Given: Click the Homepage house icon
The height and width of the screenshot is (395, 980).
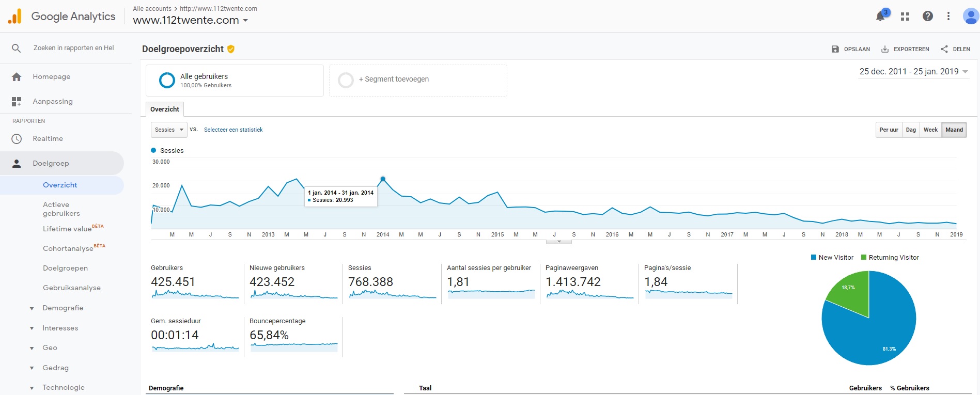Looking at the screenshot, I should [x=17, y=77].
